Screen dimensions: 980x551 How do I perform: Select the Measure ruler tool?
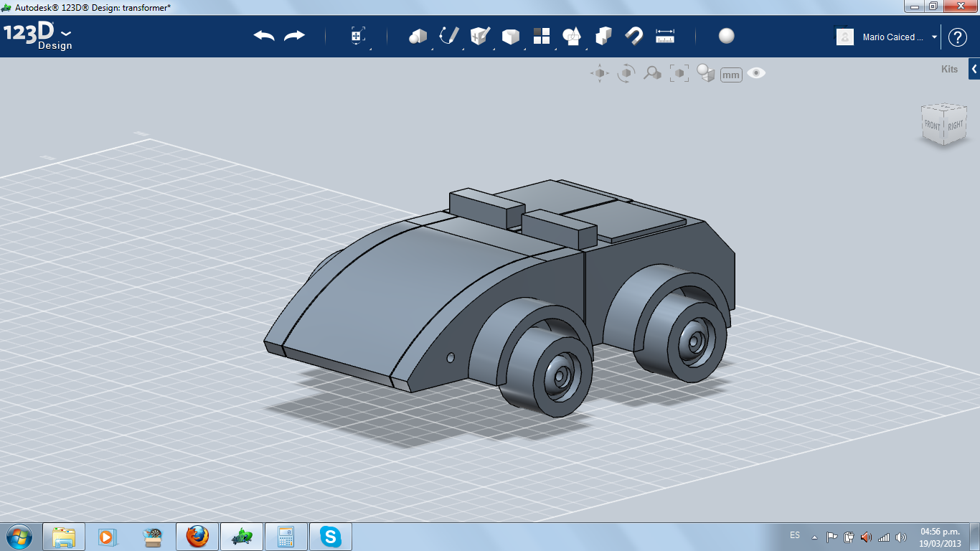(665, 37)
